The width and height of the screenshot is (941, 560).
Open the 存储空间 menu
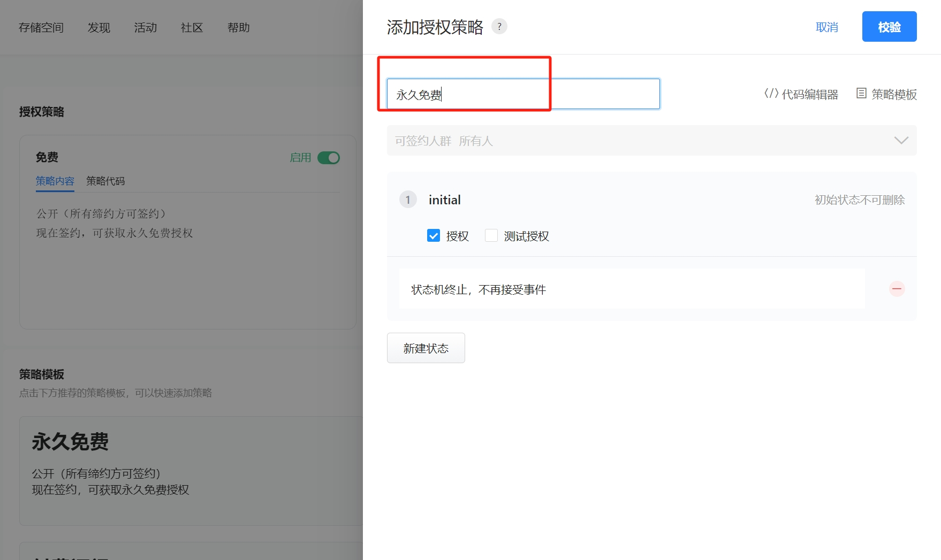coord(41,27)
